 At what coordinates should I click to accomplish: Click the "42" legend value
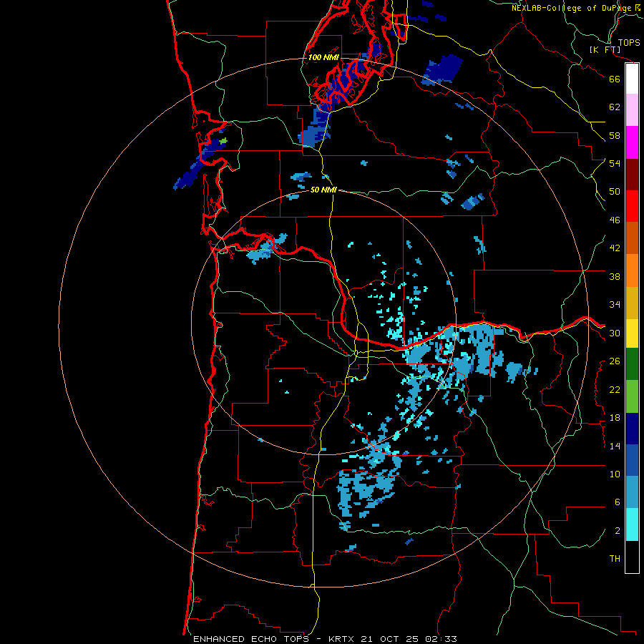(615, 248)
